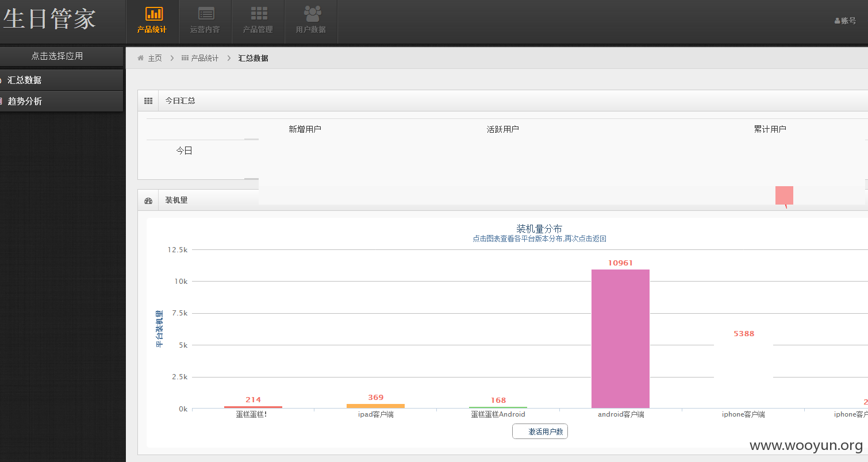Click the 平台装机量 y-axis title
Image resolution: width=868 pixels, height=462 pixels.
click(159, 329)
